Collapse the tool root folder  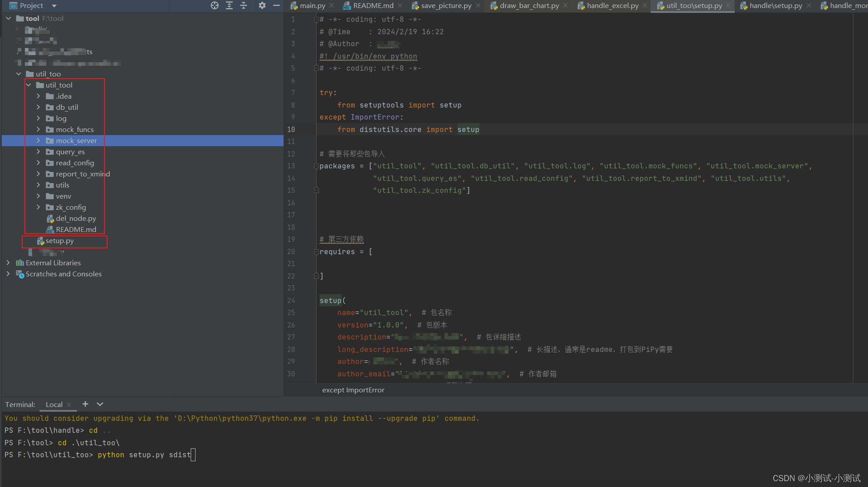[8, 18]
